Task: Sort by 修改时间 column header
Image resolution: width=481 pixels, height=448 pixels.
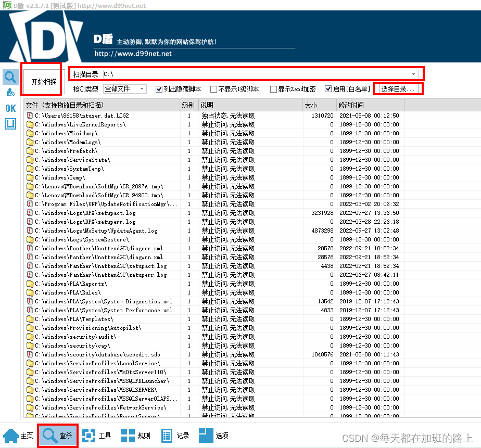Action: (x=370, y=105)
